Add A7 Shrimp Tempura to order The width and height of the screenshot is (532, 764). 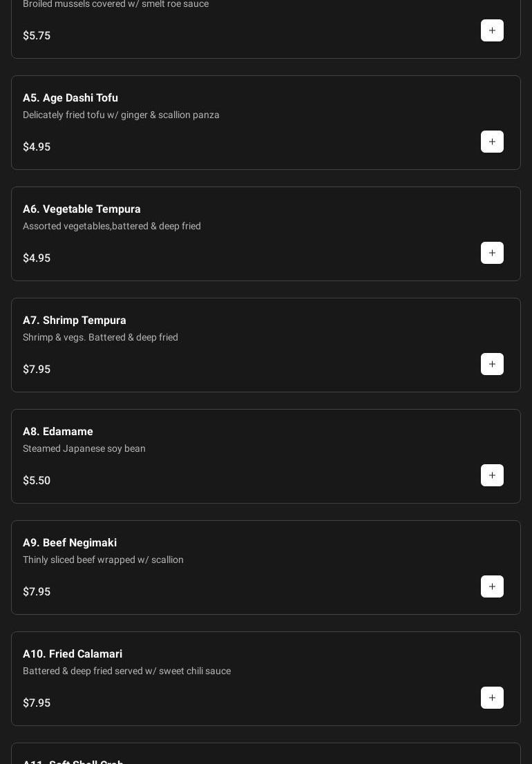[492, 364]
